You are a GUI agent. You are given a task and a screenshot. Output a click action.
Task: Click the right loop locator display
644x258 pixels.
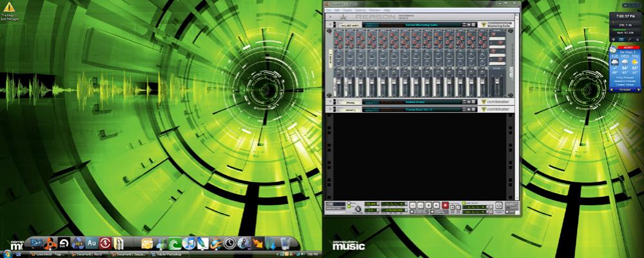click(x=474, y=212)
